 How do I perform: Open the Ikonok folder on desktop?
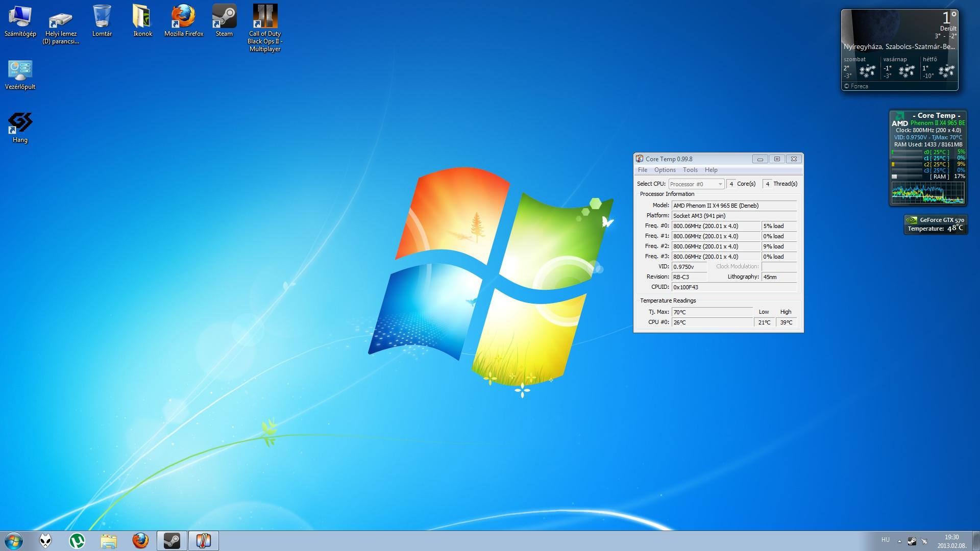pos(142,21)
